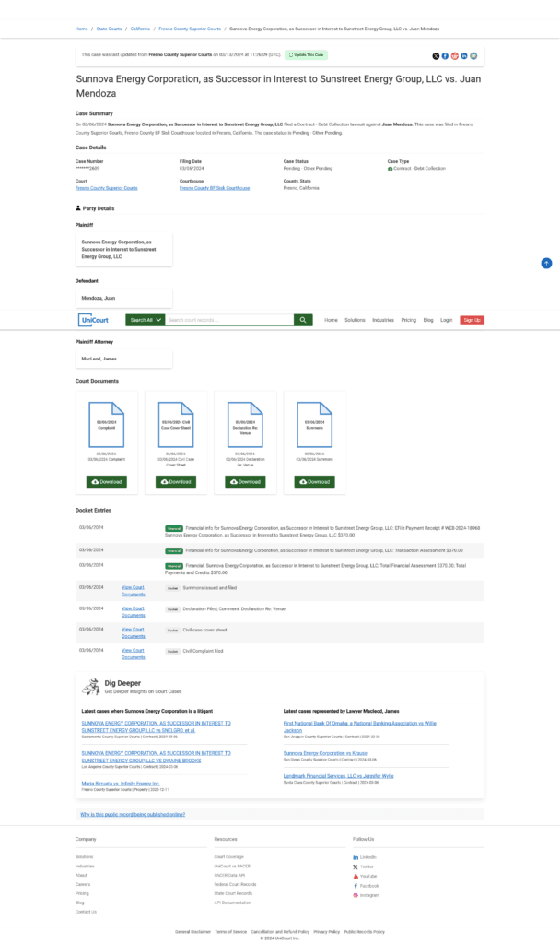The height and width of the screenshot is (944, 560).
Task: Open the Summons document icon
Action: [315, 426]
